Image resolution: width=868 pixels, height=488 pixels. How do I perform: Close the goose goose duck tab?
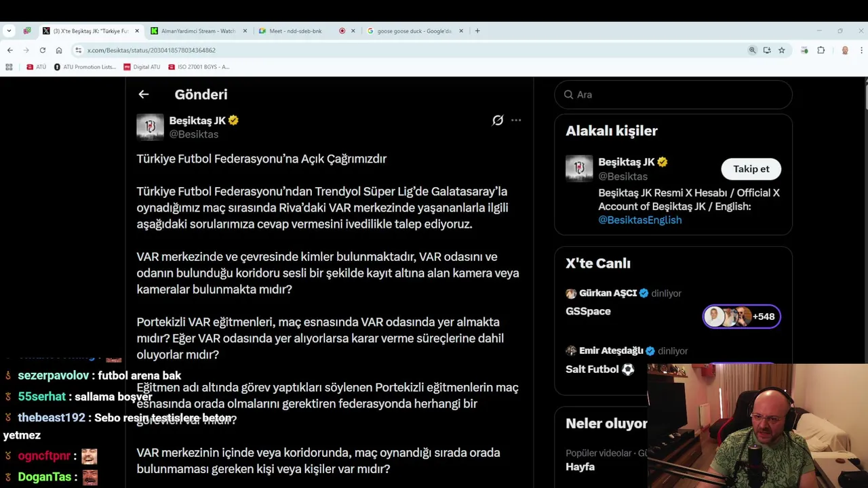pyautogui.click(x=461, y=30)
